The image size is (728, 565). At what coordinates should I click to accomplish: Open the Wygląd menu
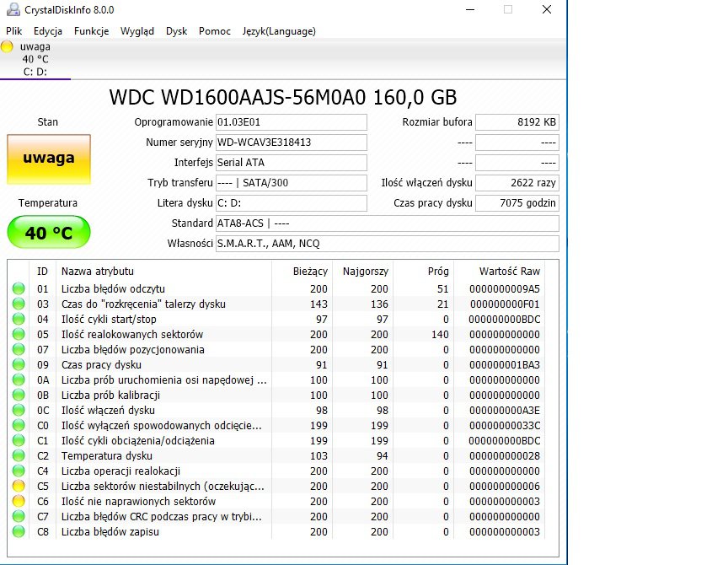137,31
